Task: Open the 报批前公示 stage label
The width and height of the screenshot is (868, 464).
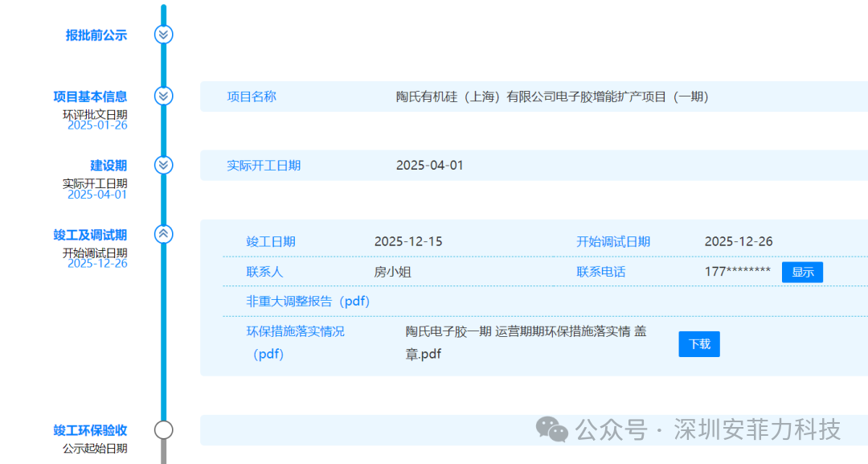Action: 96,35
